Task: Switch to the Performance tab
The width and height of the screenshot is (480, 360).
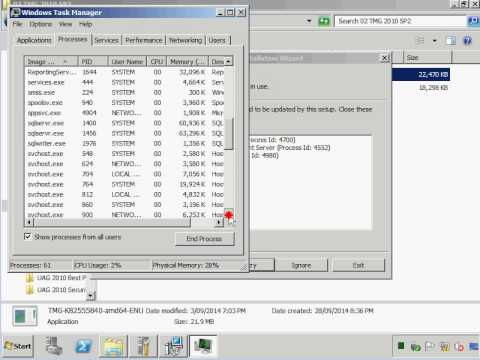Action: pos(144,40)
